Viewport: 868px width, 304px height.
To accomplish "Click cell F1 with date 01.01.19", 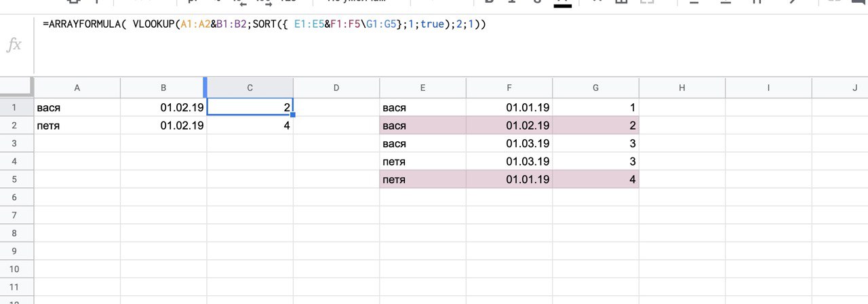I will [x=509, y=107].
